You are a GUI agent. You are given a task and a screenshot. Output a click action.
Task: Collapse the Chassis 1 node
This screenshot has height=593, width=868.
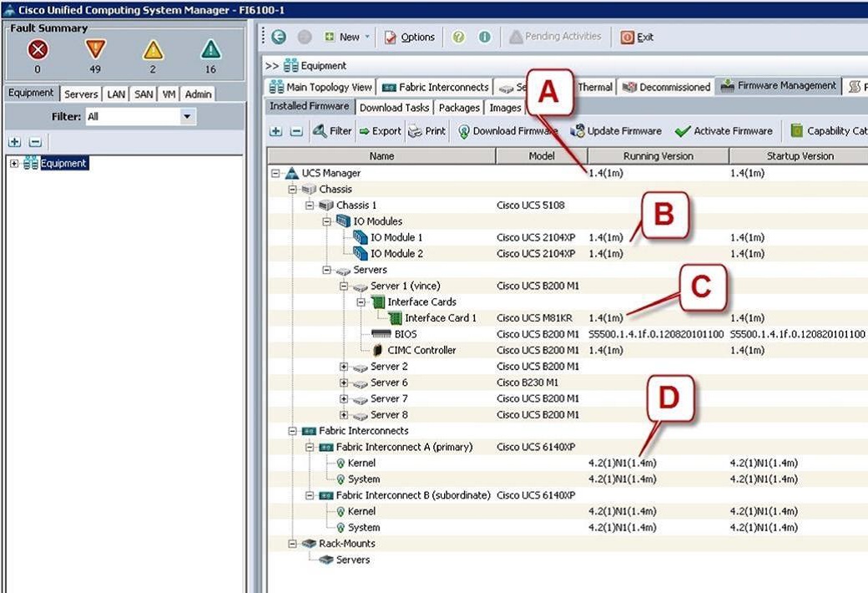[310, 205]
